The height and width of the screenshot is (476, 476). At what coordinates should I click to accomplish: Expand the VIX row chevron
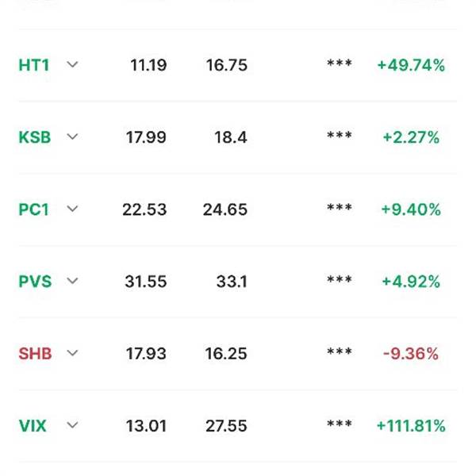72,425
